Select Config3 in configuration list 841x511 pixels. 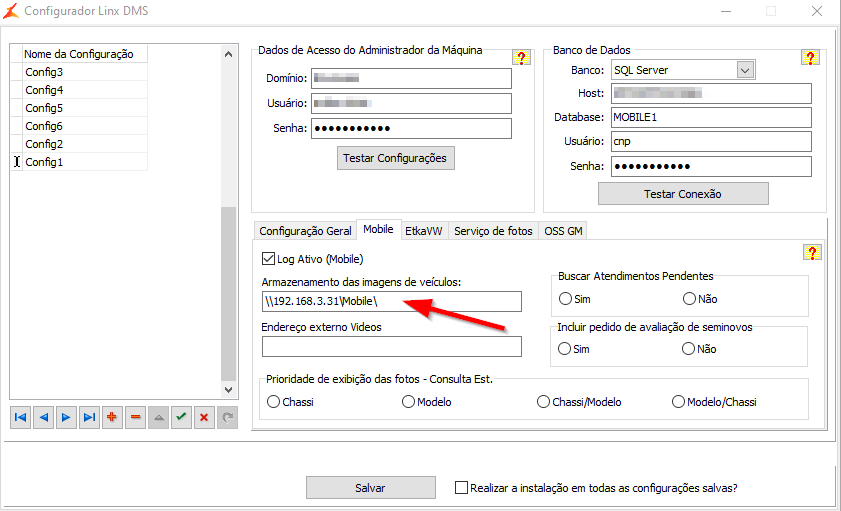click(x=85, y=72)
